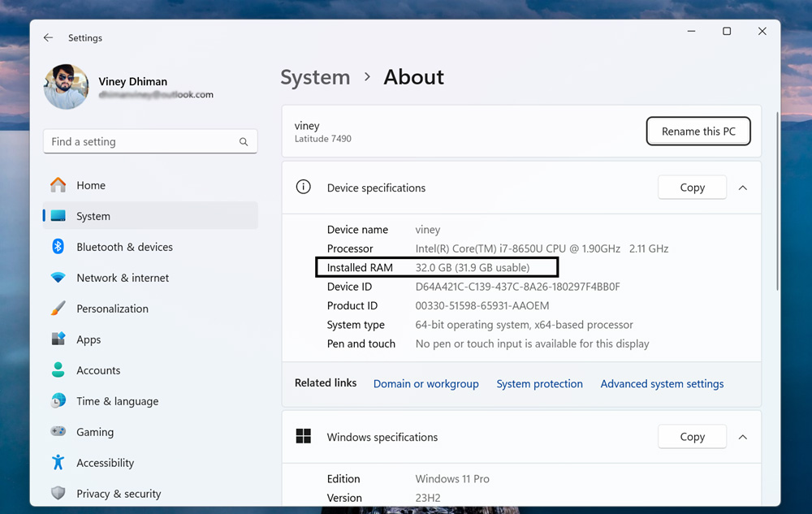Click the Device specifications info icon
The height and width of the screenshot is (514, 812).
point(304,187)
